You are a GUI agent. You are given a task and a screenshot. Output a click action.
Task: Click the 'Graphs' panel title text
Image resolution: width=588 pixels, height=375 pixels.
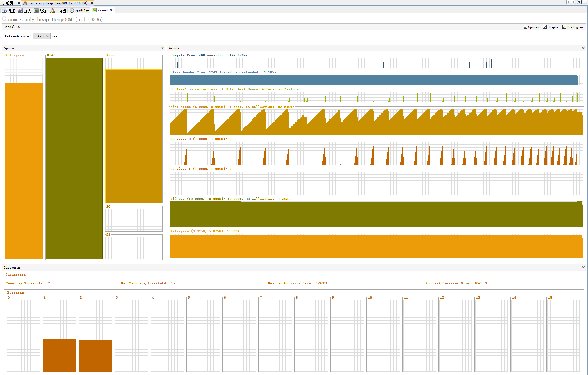point(174,48)
